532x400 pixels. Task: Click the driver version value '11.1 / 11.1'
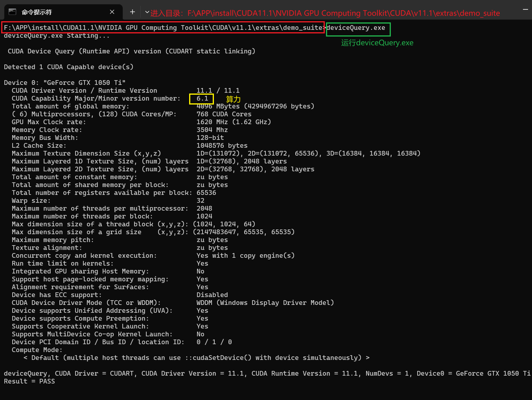pyautogui.click(x=218, y=91)
